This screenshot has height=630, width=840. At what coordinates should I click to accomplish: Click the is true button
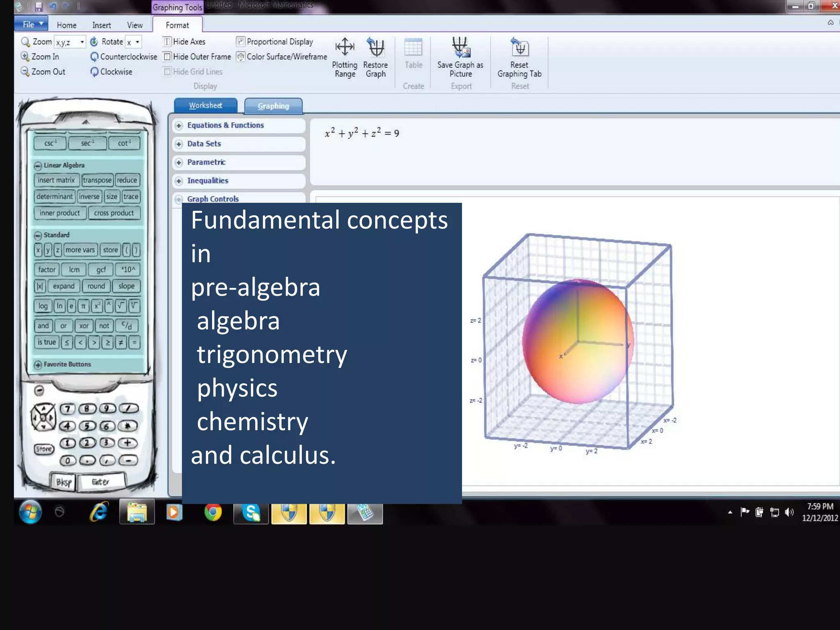[47, 342]
